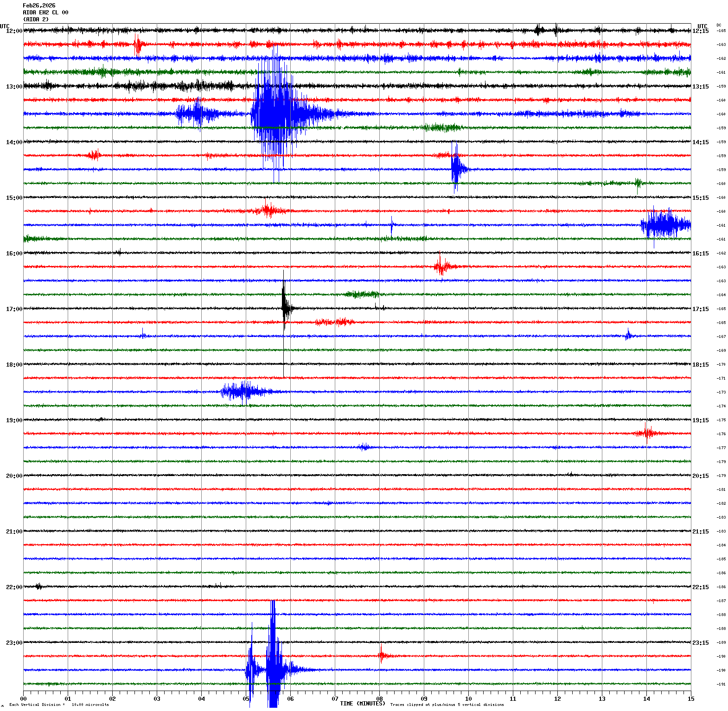Click the Feb26,2026 date label
Screen dimensions: 728x711
point(39,6)
